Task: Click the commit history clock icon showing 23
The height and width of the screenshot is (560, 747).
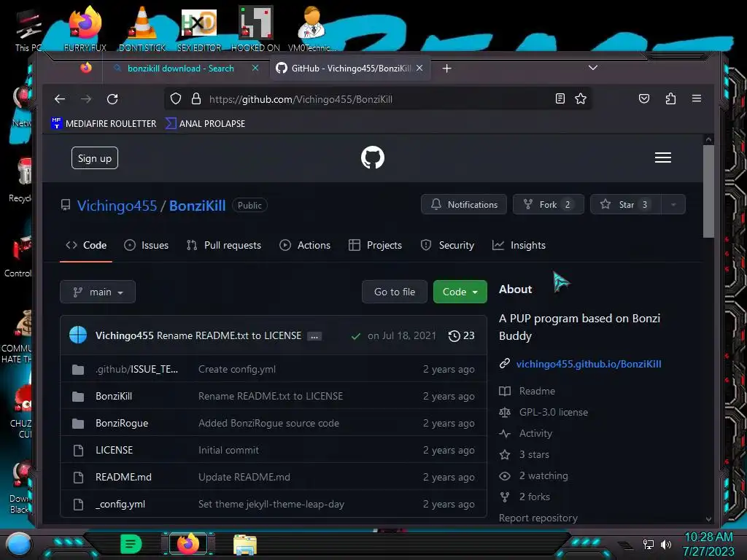Action: click(x=461, y=335)
